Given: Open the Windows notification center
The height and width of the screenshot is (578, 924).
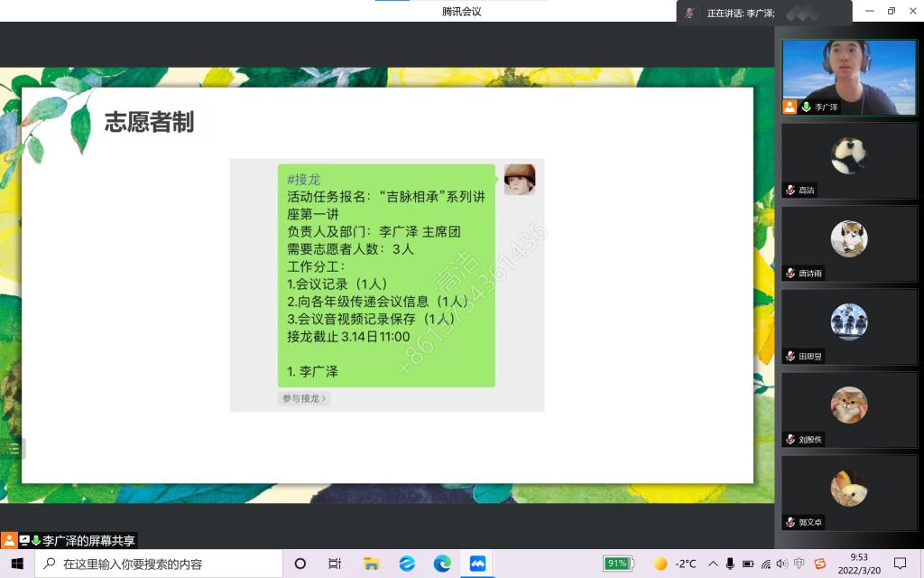Looking at the screenshot, I should point(900,564).
